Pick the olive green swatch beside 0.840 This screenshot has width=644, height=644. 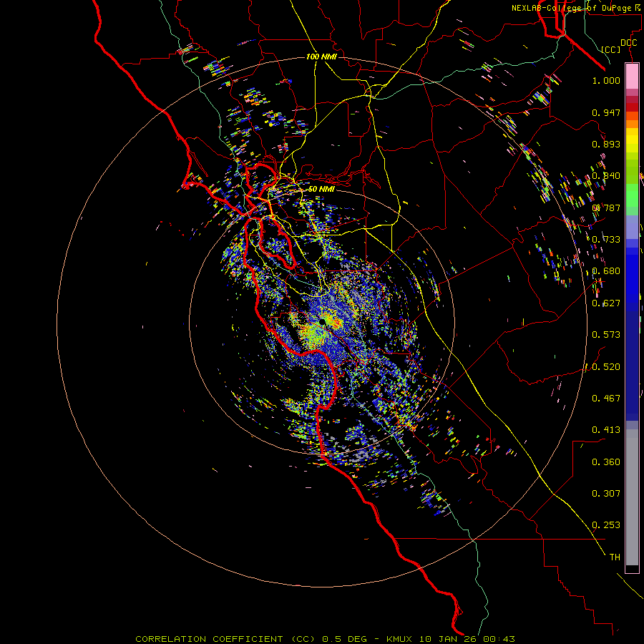point(632,172)
